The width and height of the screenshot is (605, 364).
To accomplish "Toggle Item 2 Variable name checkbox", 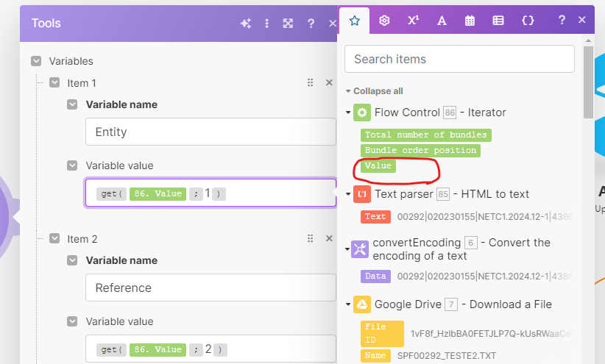I will [x=72, y=260].
